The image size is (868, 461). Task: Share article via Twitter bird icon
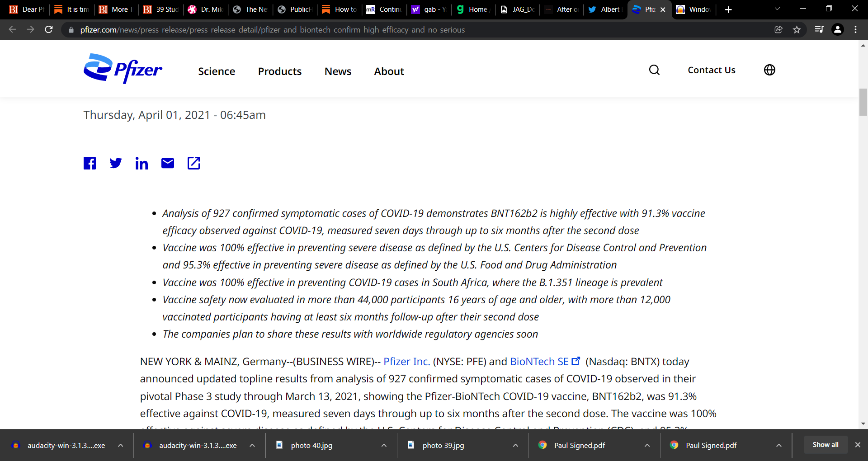[x=116, y=163]
